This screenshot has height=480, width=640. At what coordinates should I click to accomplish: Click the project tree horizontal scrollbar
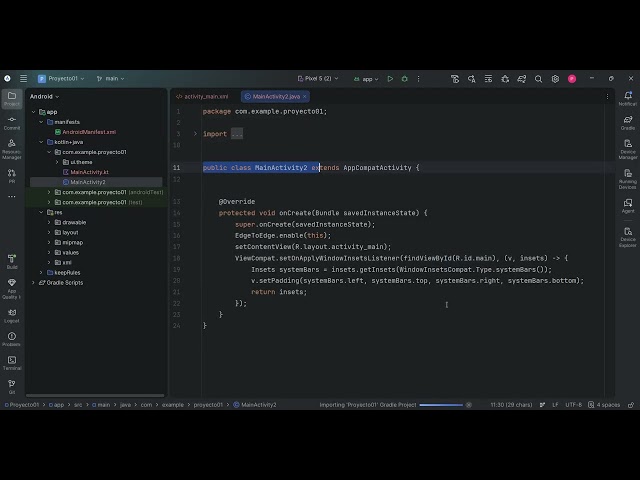(95, 395)
